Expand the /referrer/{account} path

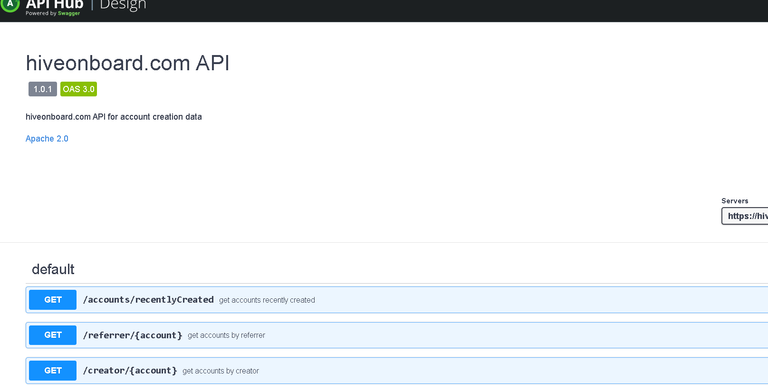click(132, 335)
